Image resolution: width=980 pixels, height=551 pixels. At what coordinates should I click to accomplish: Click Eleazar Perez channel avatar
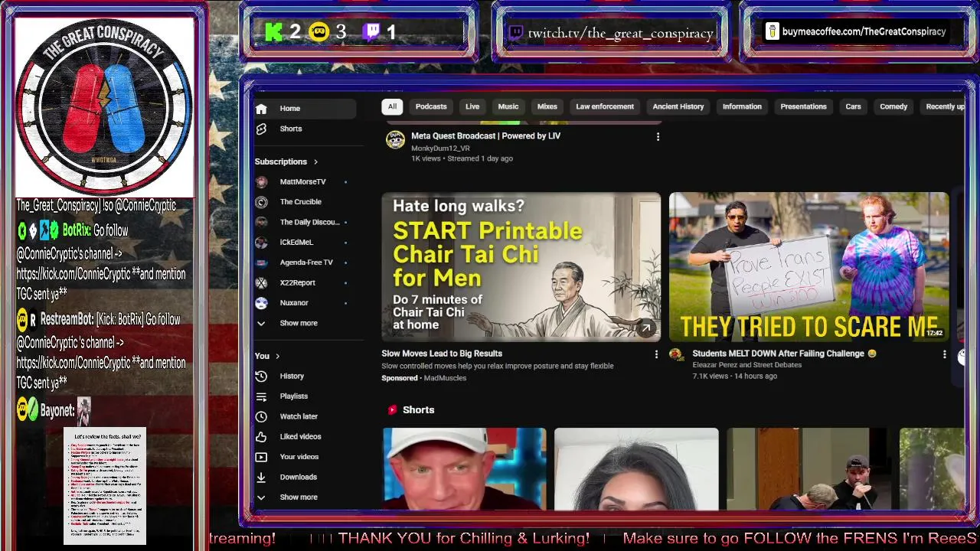[676, 354]
